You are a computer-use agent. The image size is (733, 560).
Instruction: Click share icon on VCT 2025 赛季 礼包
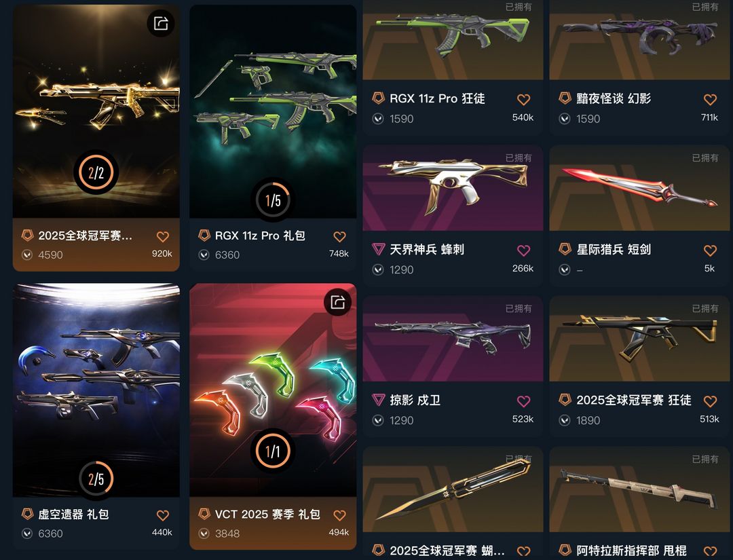coord(337,302)
